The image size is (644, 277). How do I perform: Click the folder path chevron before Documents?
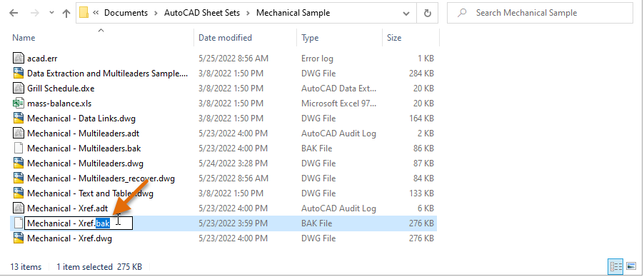pos(96,13)
